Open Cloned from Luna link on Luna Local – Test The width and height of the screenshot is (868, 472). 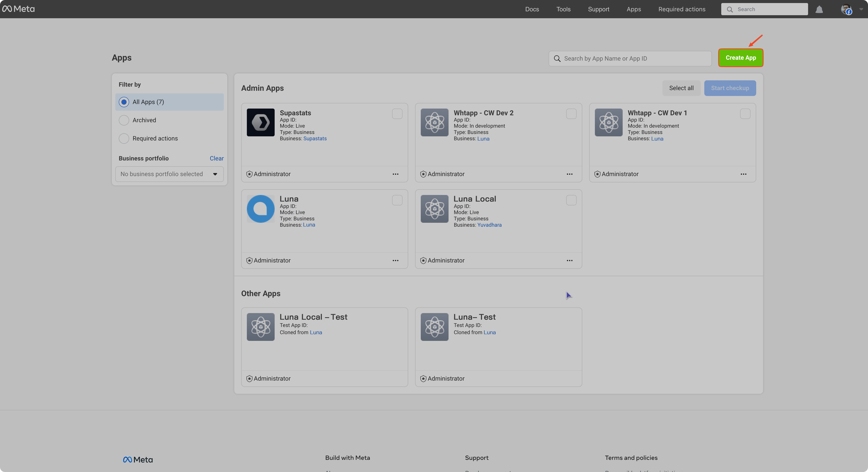coord(316,333)
